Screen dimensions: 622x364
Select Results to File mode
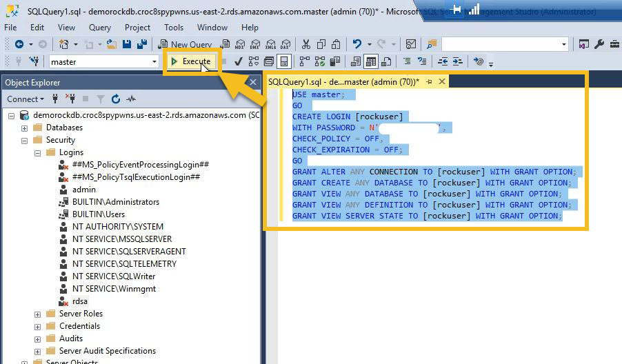pyautogui.click(x=386, y=61)
